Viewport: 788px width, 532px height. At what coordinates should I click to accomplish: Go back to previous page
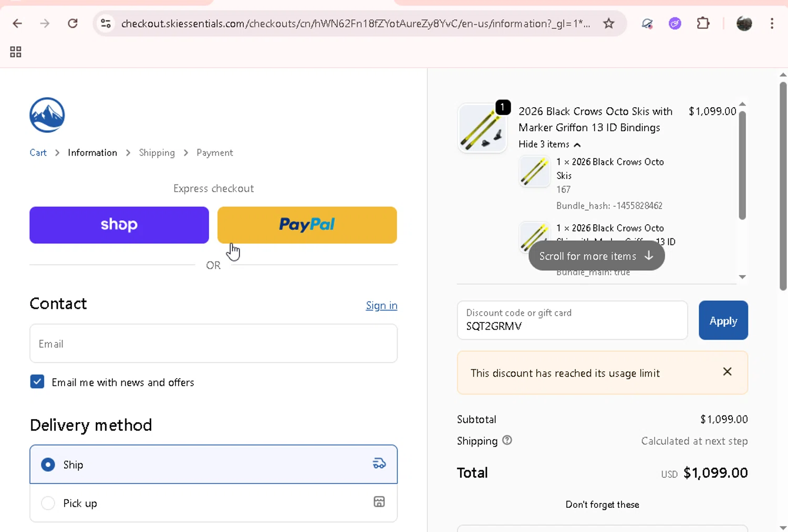[x=17, y=24]
